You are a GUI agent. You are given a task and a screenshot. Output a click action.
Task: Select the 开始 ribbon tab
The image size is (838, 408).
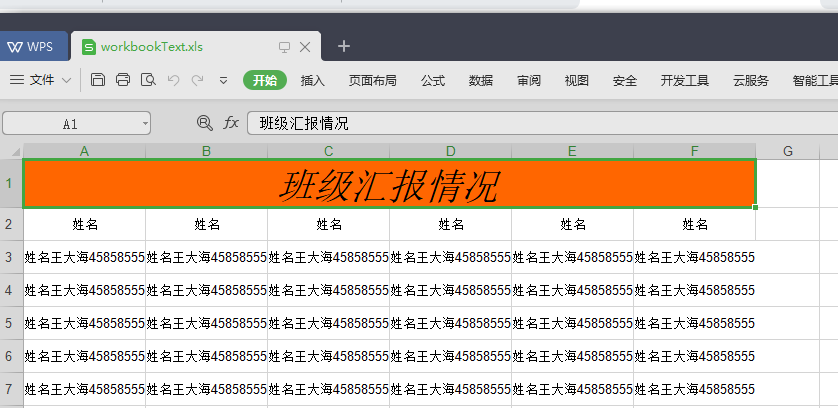coord(265,80)
